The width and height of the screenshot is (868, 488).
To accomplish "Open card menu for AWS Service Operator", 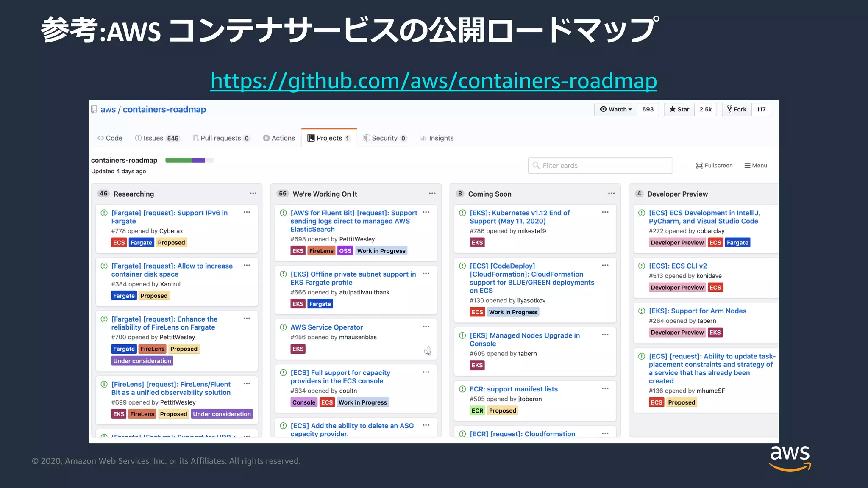I will click(426, 327).
